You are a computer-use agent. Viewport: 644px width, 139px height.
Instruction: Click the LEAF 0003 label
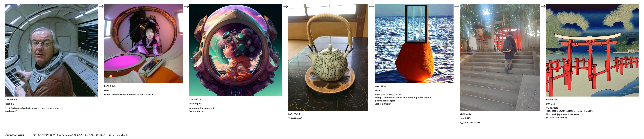tap(11, 99)
